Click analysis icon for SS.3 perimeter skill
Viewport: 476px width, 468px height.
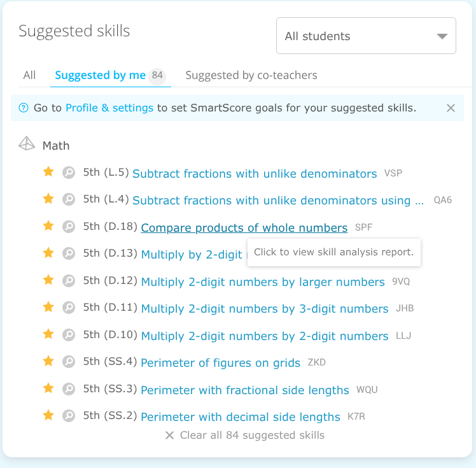(x=69, y=389)
